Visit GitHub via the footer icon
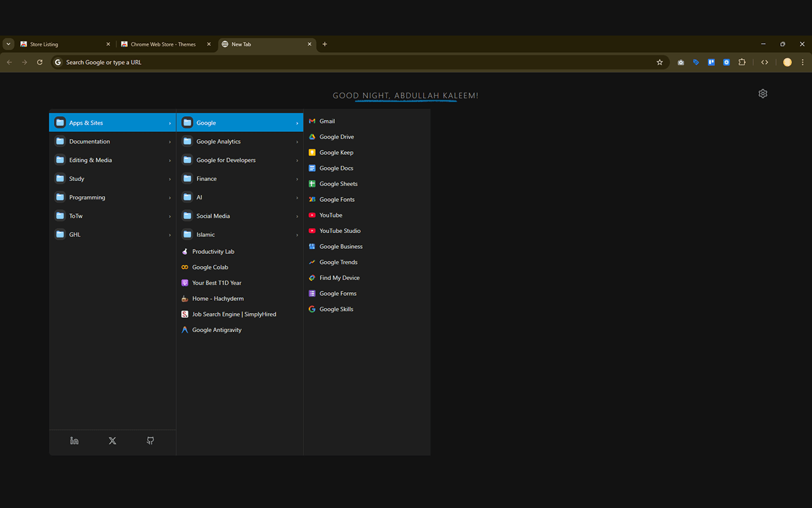The image size is (812, 508). click(x=150, y=440)
